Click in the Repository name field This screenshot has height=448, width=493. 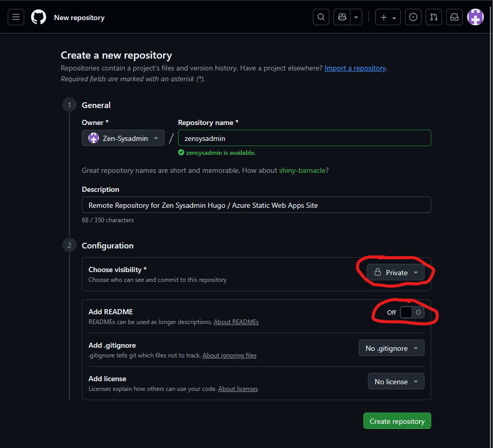pyautogui.click(x=304, y=138)
